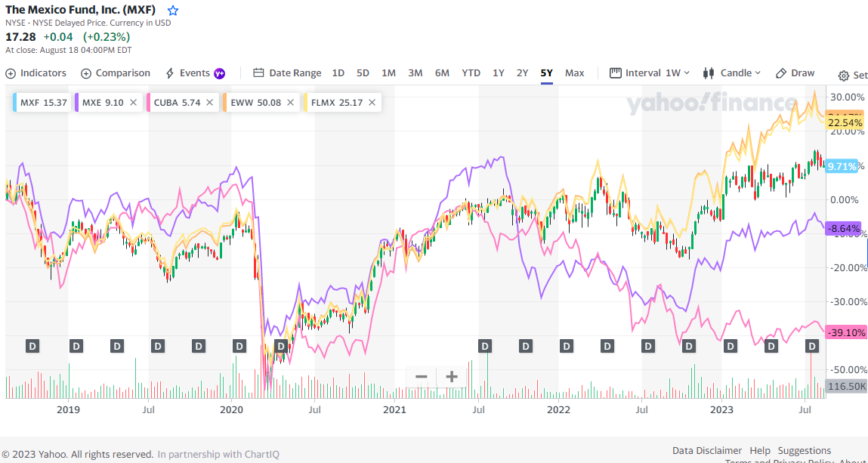
Task: Click the MXE 9.10 legend label
Action: click(x=103, y=102)
